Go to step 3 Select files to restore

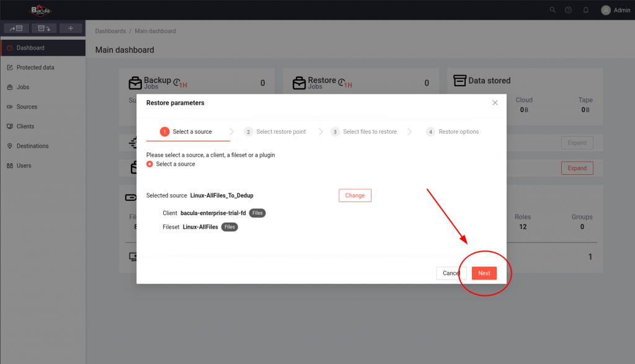click(x=365, y=131)
